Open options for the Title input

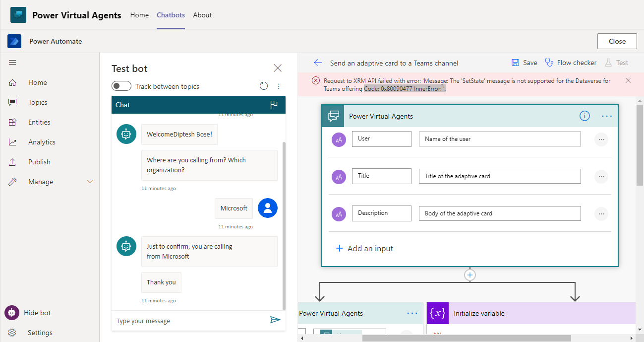point(601,177)
